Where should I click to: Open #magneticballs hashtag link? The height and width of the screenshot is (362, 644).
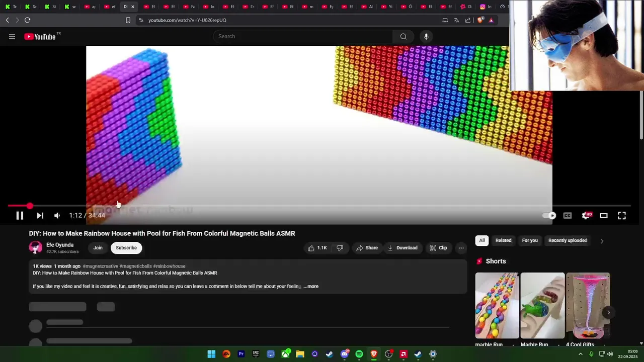click(135, 266)
